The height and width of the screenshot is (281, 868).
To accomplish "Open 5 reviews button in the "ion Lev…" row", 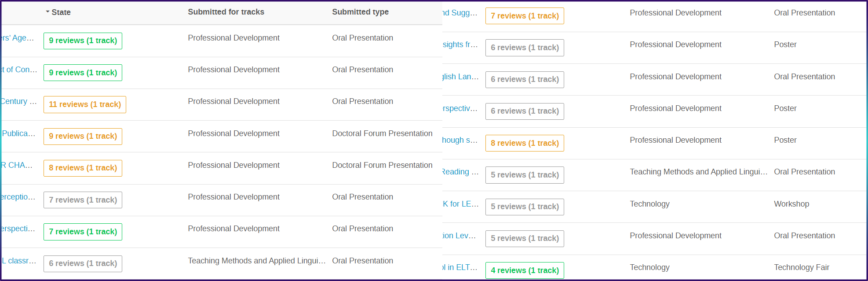I will coord(525,238).
